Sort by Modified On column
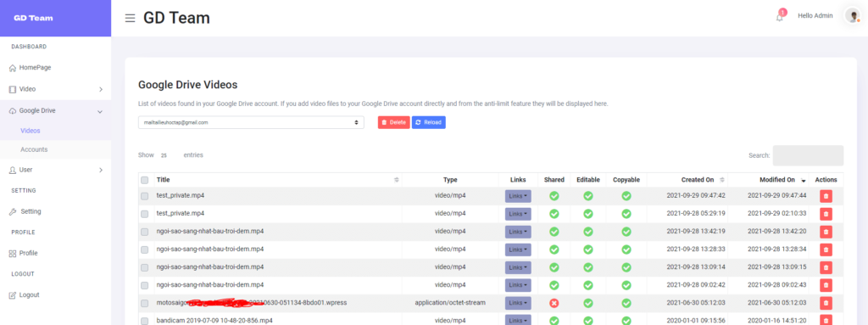This screenshot has width=868, height=325. [804, 180]
